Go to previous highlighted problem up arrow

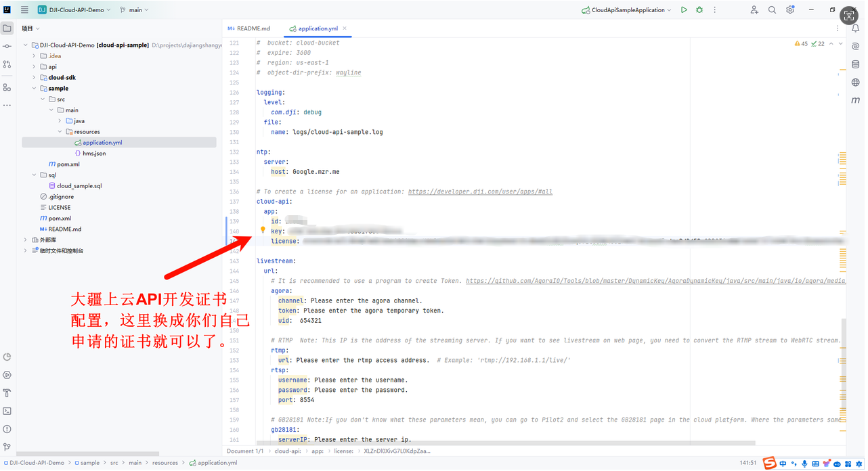click(831, 43)
